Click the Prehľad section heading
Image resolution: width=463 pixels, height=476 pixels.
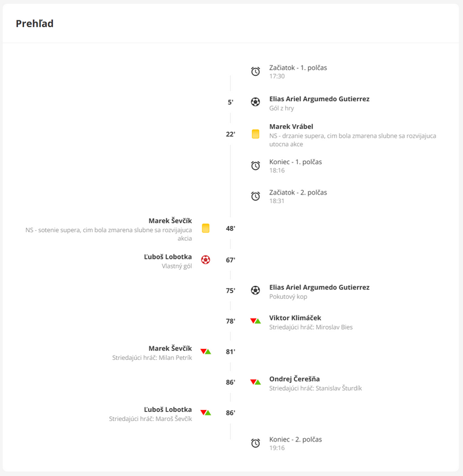35,23
